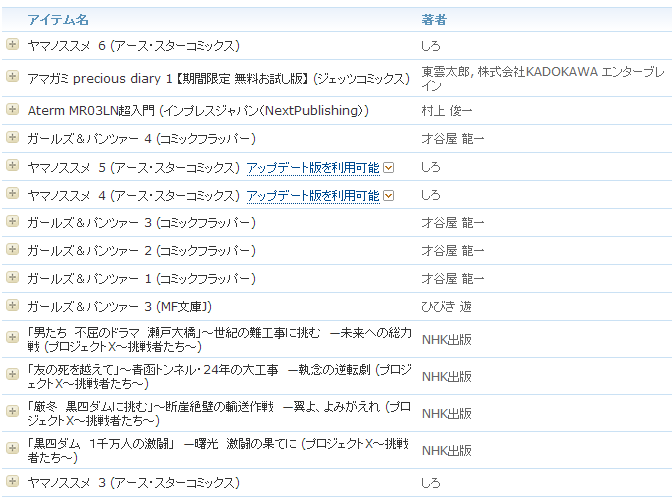Click author 東雲太郎, 株式会社KADOKAWA エンターブレイン

[543, 79]
